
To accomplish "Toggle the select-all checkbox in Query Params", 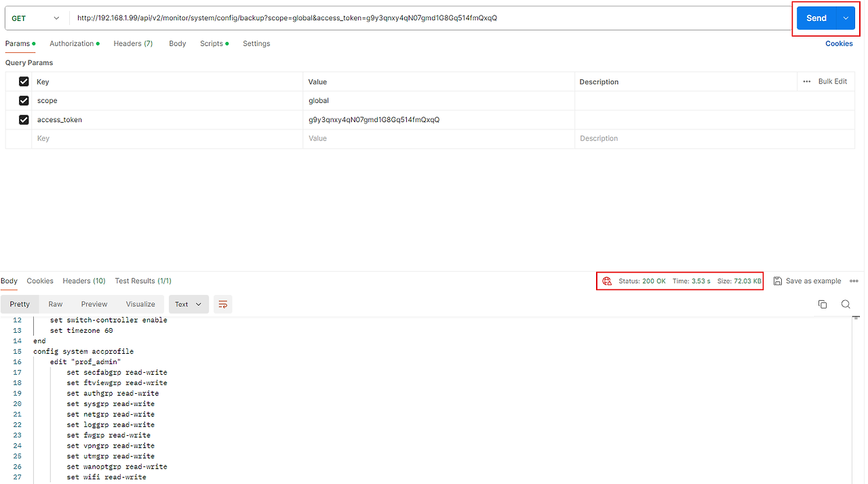I will [x=24, y=81].
